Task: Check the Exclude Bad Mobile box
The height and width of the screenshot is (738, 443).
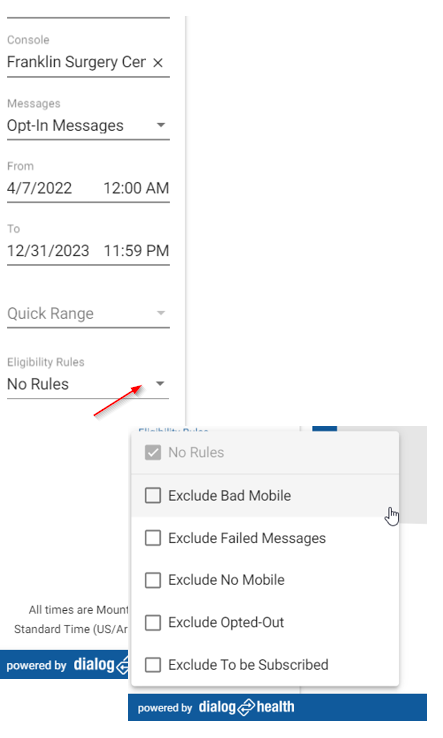Action: 153,496
